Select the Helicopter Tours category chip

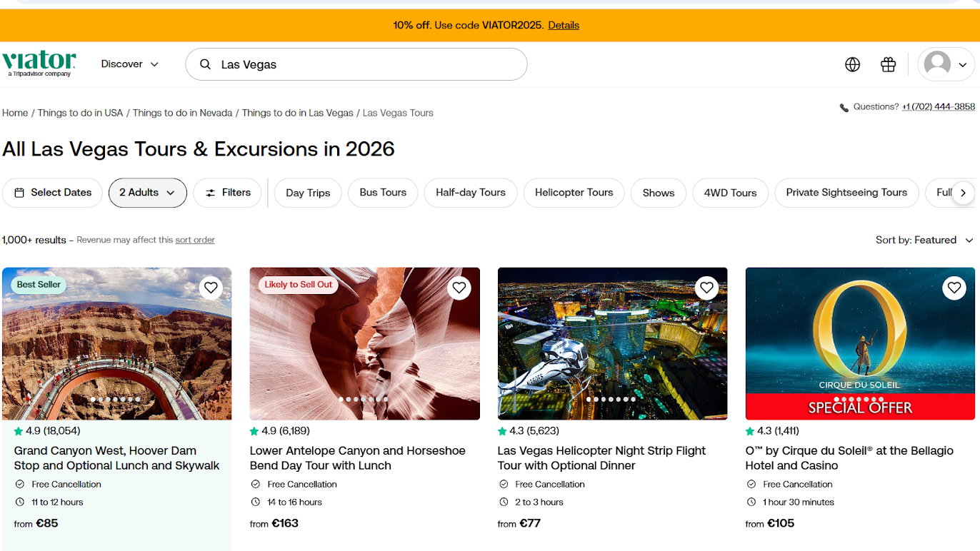coord(574,193)
